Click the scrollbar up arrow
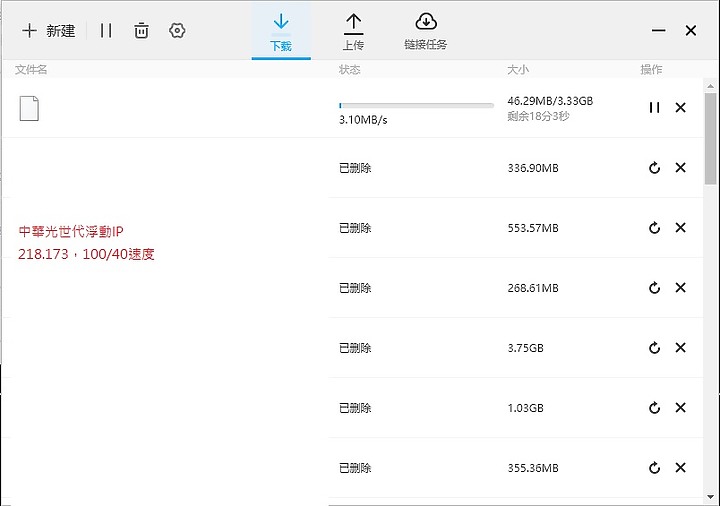Viewport: 720px width, 506px height. [710, 86]
